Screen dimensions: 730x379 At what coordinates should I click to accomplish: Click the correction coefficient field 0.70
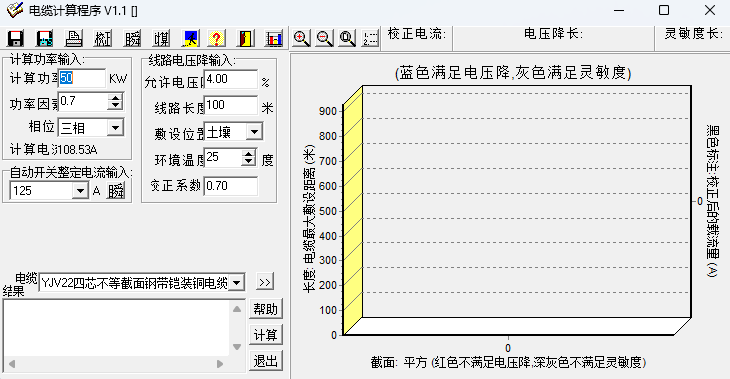point(231,186)
